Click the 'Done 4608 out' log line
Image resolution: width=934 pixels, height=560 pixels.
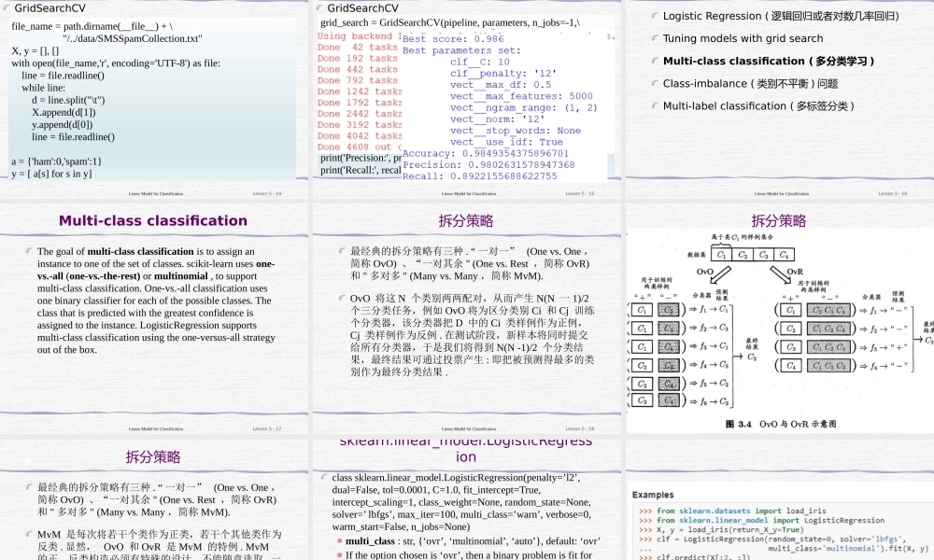[360, 147]
